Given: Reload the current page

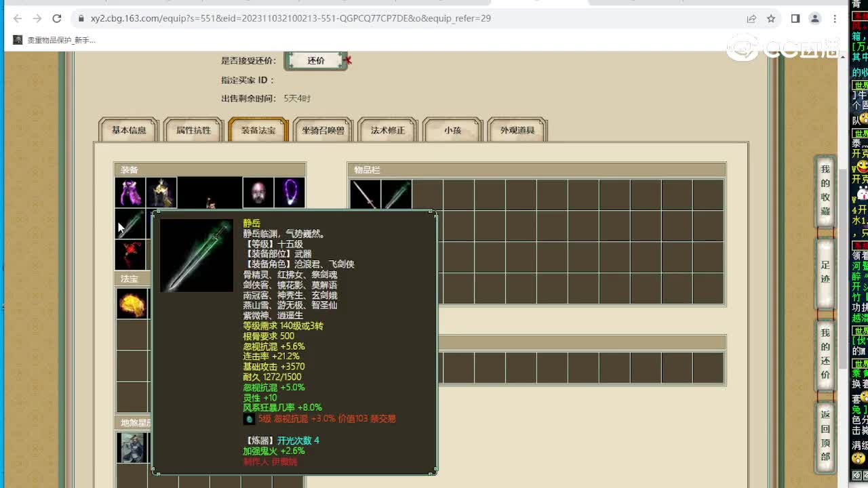Looking at the screenshot, I should pyautogui.click(x=57, y=18).
